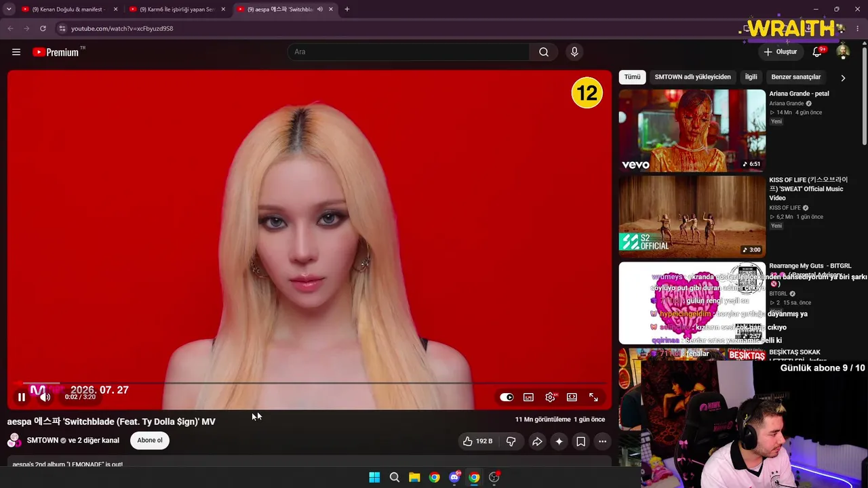Close the Karmó ile işbirliği tab

coord(222,9)
